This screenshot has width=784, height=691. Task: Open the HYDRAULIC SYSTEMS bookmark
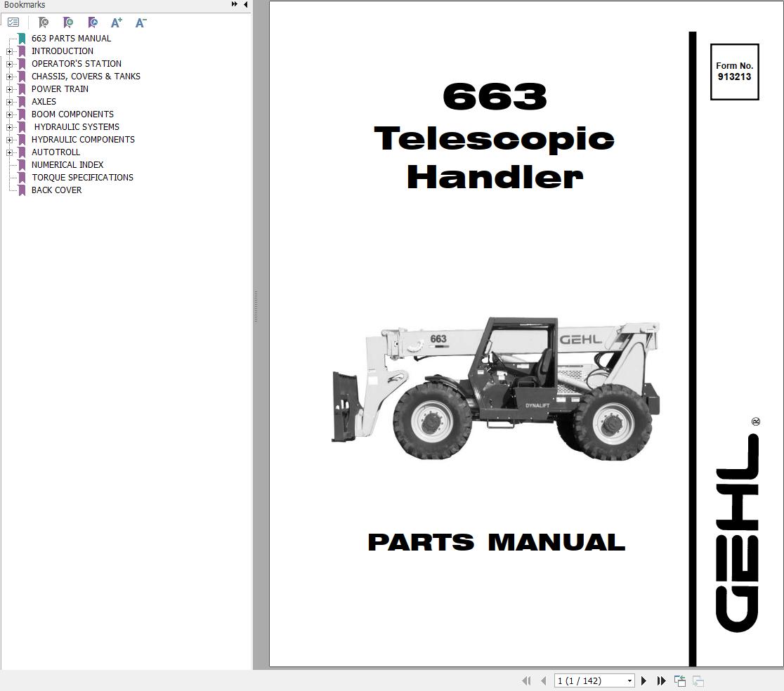(77, 127)
